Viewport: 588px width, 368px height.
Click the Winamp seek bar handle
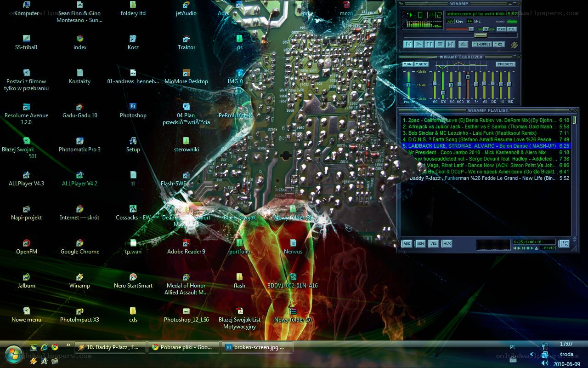coord(481,35)
